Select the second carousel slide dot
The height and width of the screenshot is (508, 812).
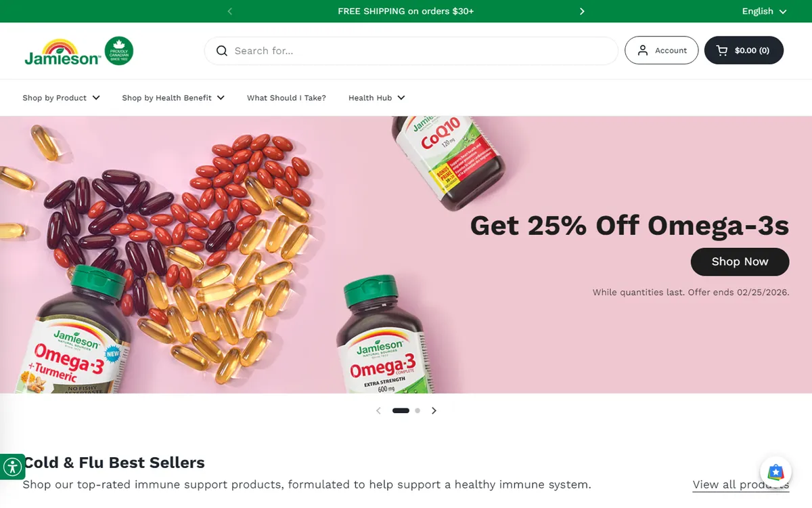pyautogui.click(x=418, y=410)
